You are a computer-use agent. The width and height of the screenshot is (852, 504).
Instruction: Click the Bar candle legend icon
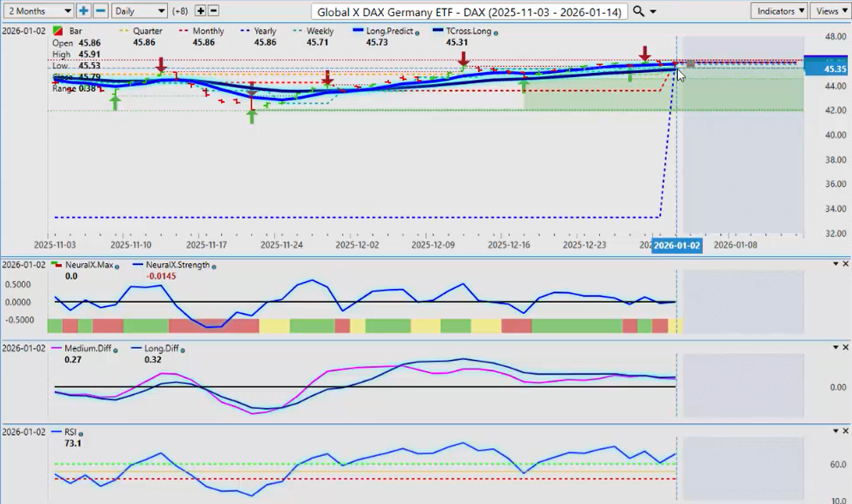[57, 31]
